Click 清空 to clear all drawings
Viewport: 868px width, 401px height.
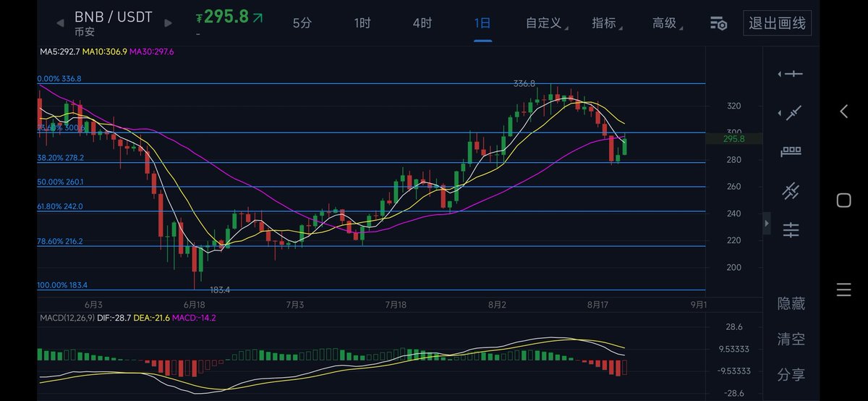[x=791, y=339]
